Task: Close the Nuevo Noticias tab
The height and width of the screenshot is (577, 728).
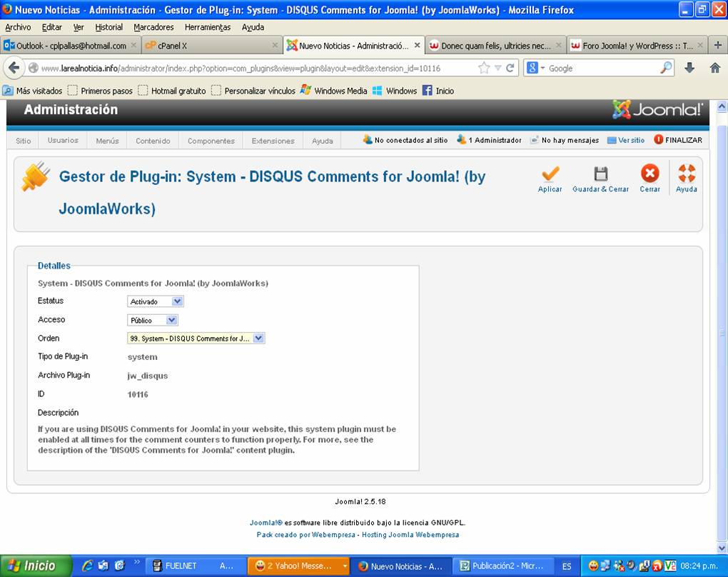Action: 417,45
